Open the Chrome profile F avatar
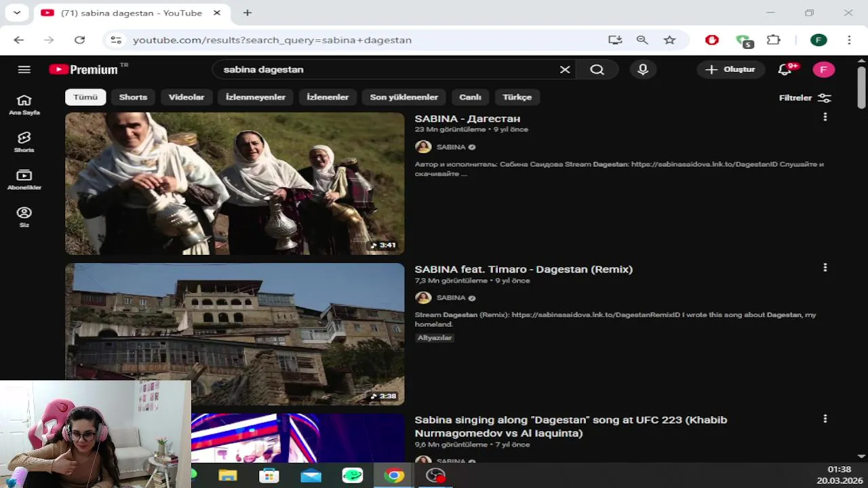 click(818, 40)
